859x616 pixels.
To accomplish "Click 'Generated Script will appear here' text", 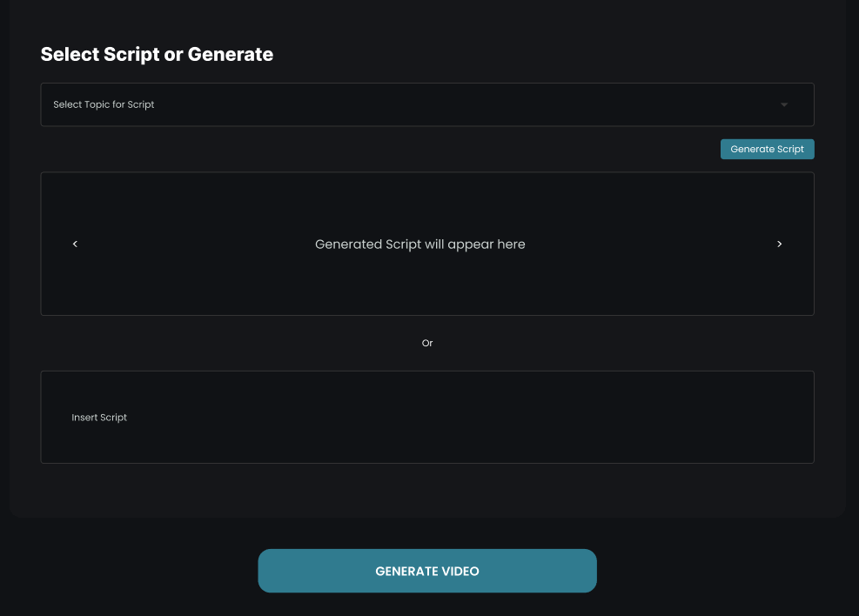I will pos(419,244).
